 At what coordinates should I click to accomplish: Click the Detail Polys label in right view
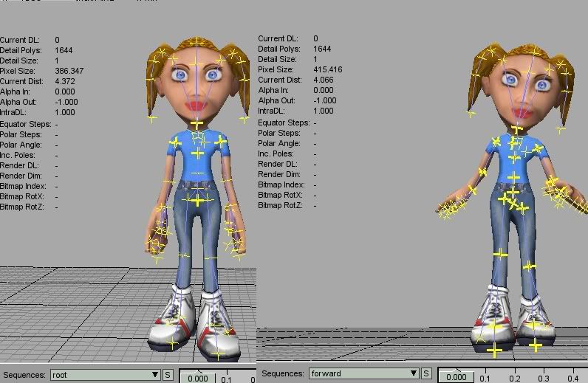[x=277, y=49]
